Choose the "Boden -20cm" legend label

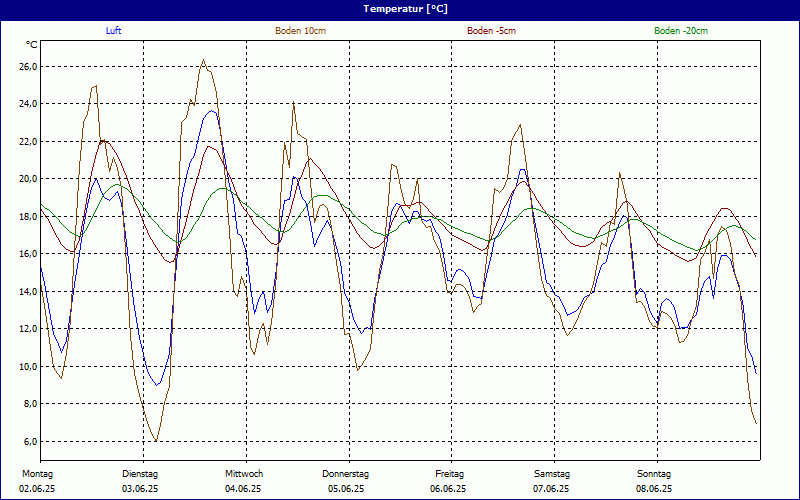tap(681, 31)
